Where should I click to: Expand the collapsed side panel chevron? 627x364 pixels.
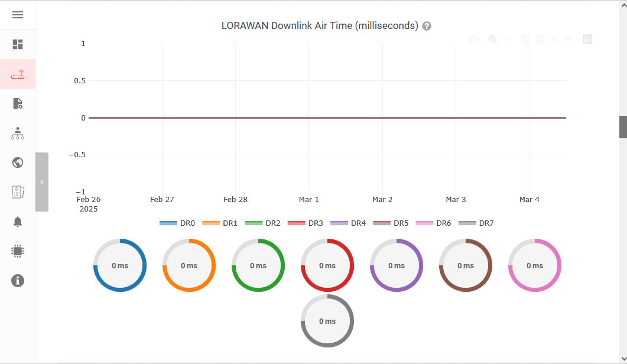42,182
